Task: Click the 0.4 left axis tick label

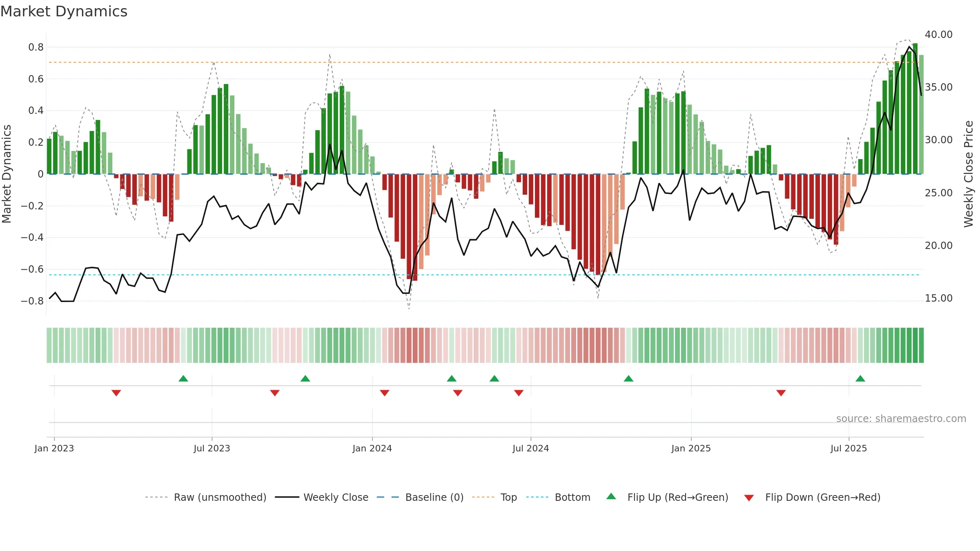Action: (36, 111)
